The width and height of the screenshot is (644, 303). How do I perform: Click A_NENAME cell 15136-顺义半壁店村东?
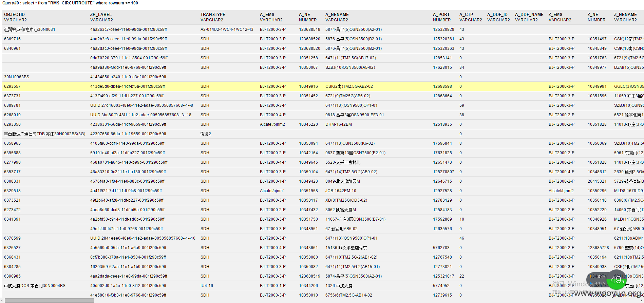[346, 248]
